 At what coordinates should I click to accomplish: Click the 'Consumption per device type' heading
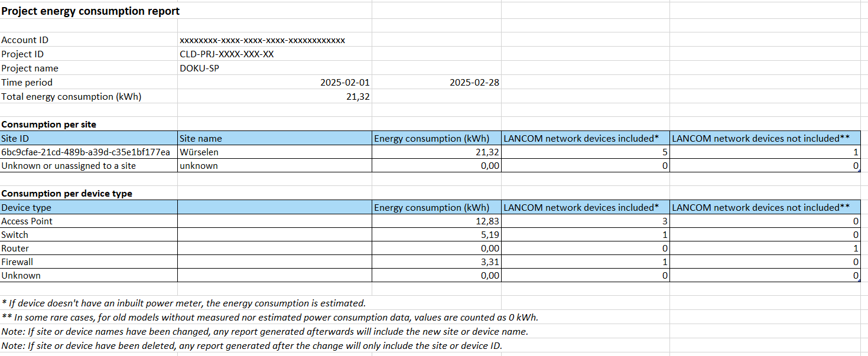click(x=67, y=194)
